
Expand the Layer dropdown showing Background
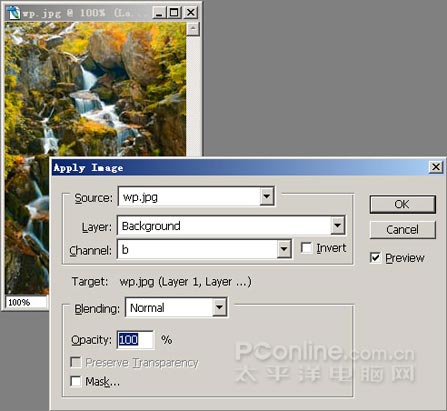pyautogui.click(x=338, y=226)
